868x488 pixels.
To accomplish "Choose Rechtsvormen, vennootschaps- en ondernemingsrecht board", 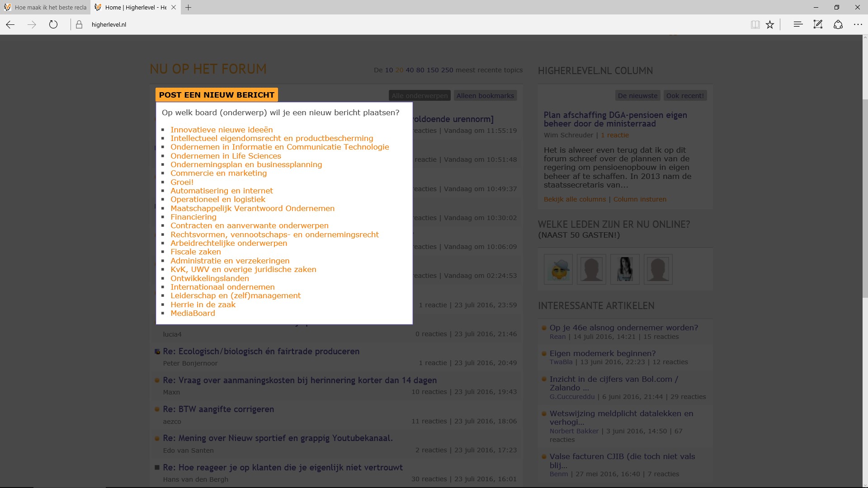I will (x=274, y=235).
